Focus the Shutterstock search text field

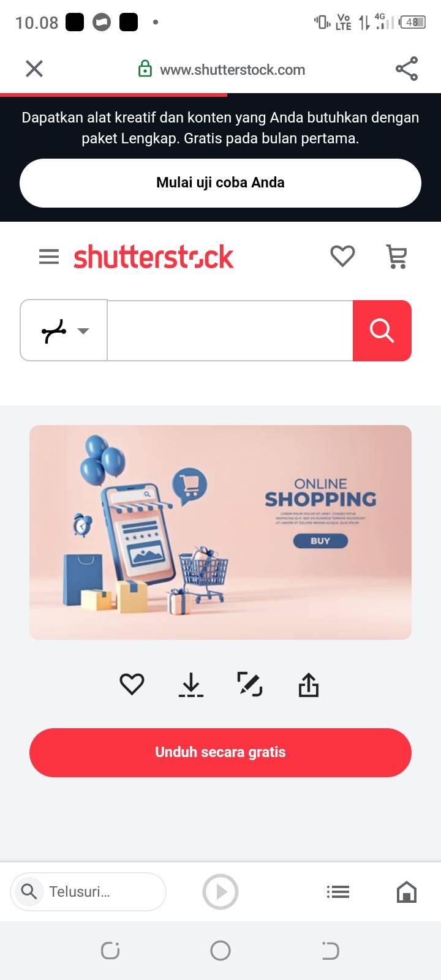tap(230, 331)
